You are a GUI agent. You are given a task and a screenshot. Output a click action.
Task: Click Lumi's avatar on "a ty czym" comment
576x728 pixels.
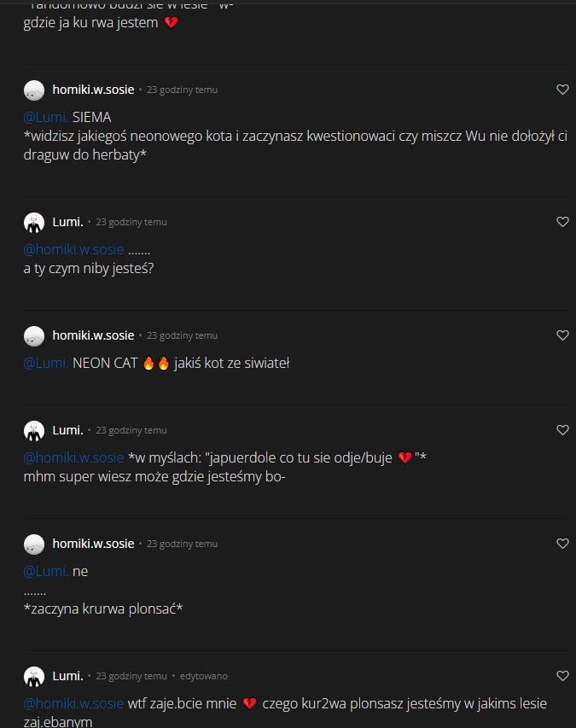[34, 223]
